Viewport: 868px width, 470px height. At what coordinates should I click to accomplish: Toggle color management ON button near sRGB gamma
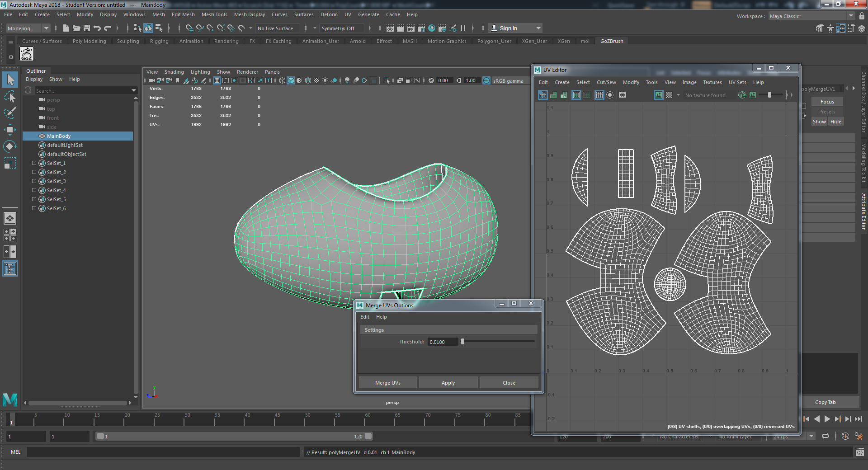(x=486, y=80)
